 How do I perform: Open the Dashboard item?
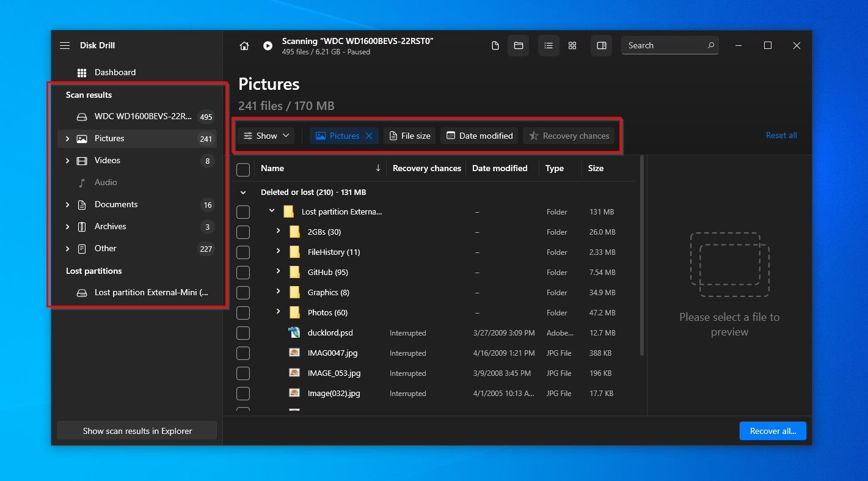[x=115, y=72]
